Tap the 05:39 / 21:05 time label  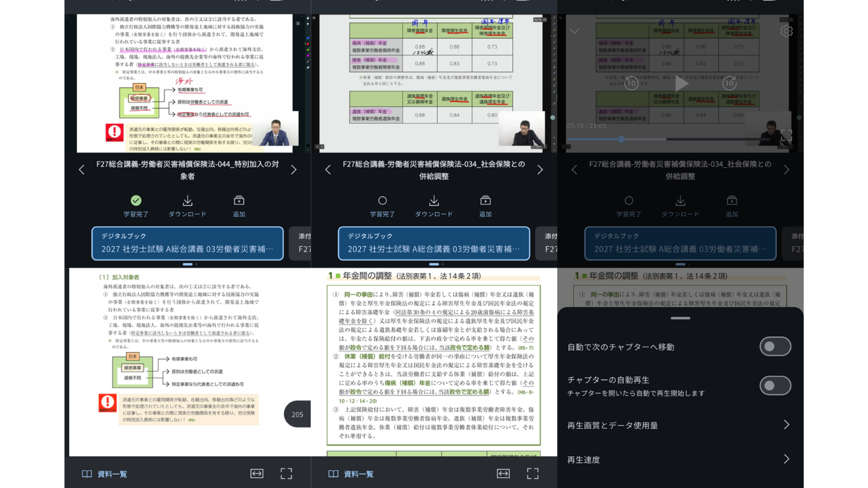tap(587, 126)
